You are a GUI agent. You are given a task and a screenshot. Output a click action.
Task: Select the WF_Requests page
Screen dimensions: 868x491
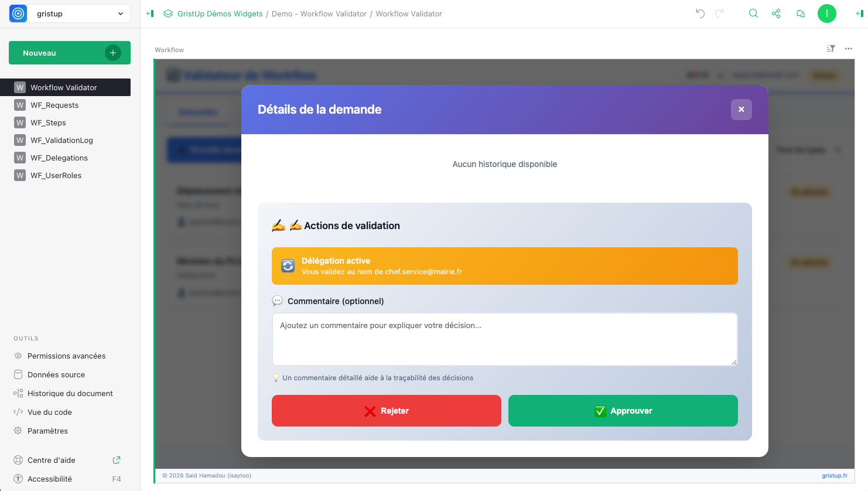(x=54, y=105)
